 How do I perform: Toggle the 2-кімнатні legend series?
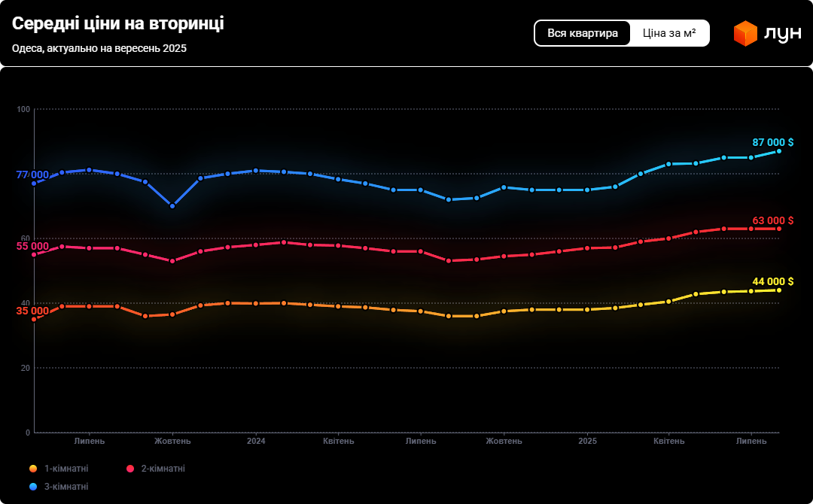click(163, 469)
